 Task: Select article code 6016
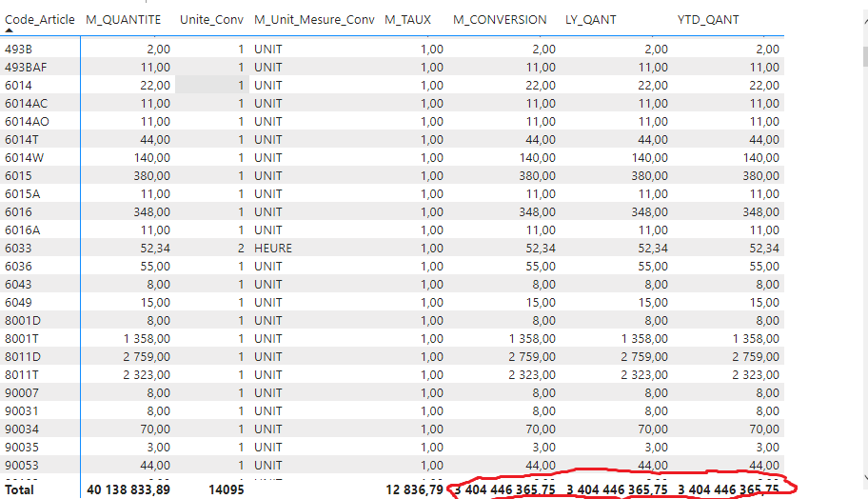coord(18,212)
